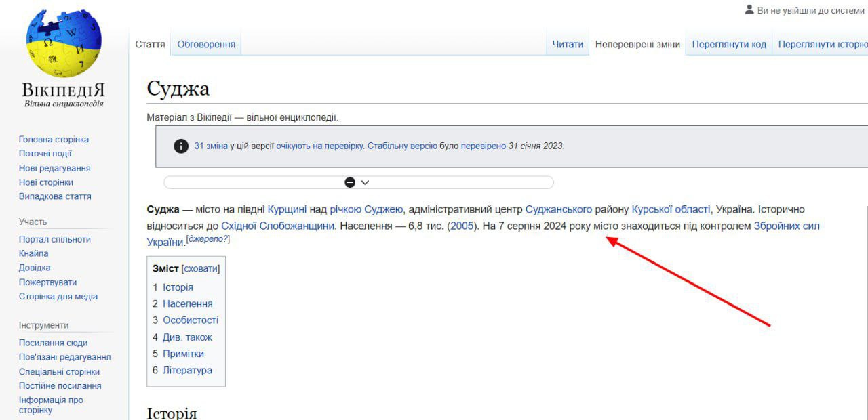This screenshot has height=420, width=868.
Task: Open the 'Стабільну версію' link
Action: pos(402,146)
